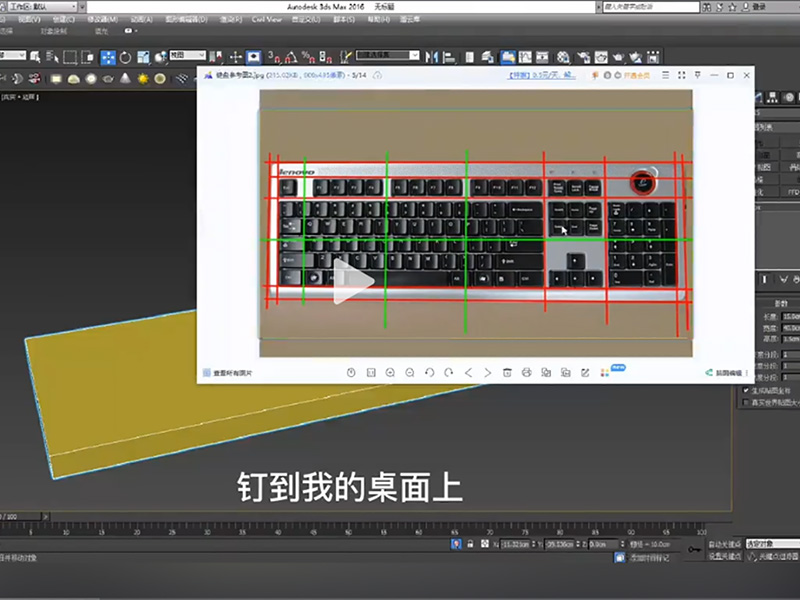Viewport: 800px width, 600px height.
Task: Open the image editing pencil icon
Action: [x=583, y=371]
